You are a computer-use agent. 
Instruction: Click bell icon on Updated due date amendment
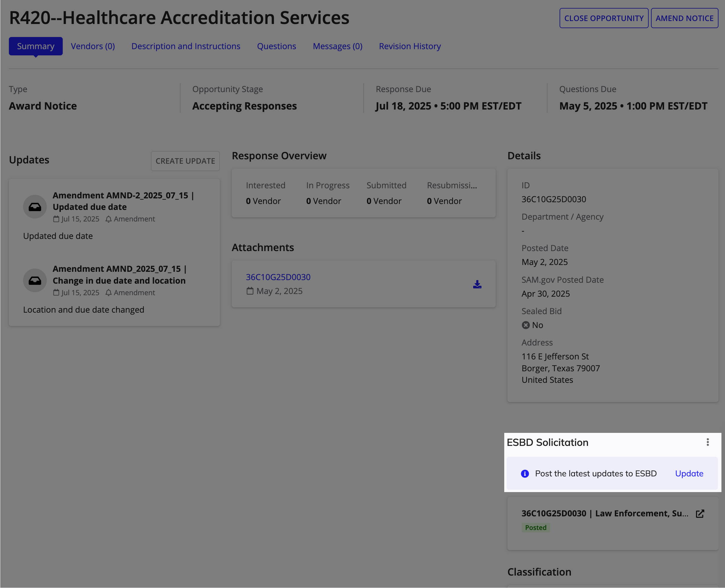click(108, 219)
